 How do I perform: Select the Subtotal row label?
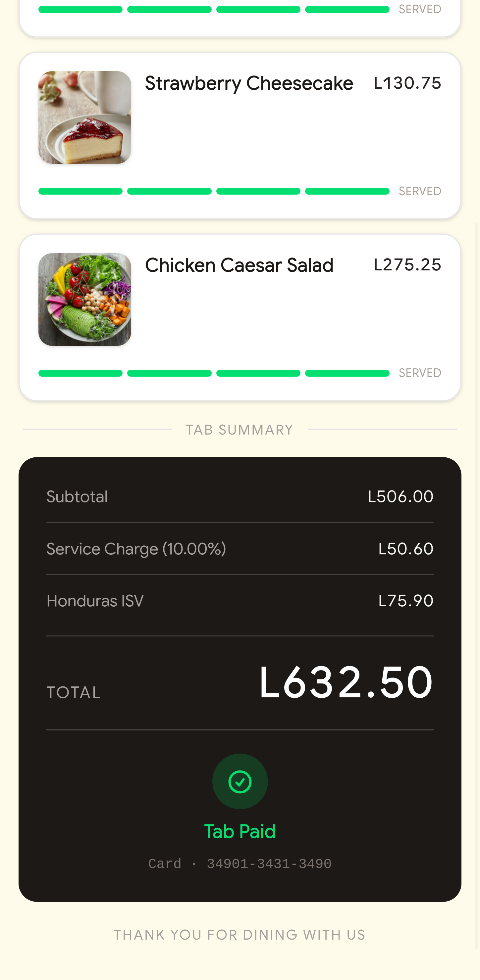(77, 497)
